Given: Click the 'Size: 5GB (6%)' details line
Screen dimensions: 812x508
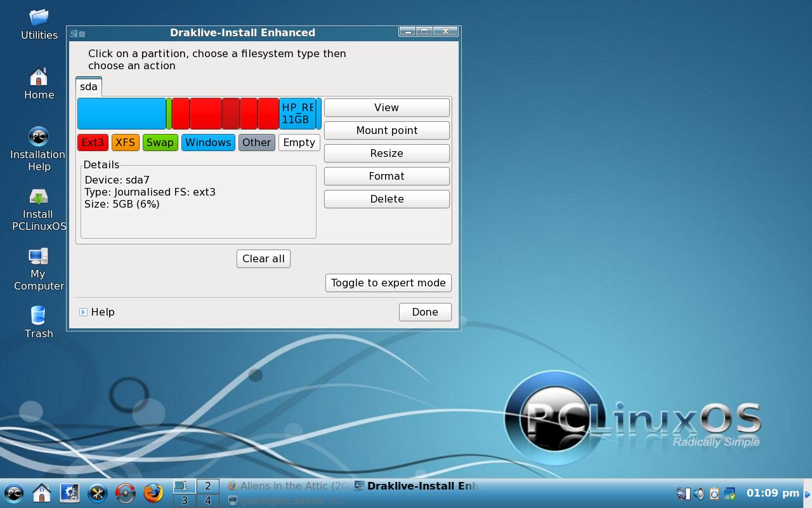Looking at the screenshot, I should (122, 204).
